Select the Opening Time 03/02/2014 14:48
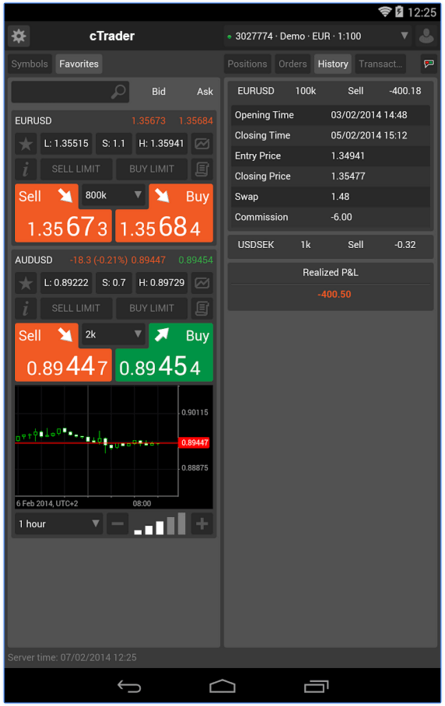This screenshot has height=706, width=445. [x=369, y=115]
